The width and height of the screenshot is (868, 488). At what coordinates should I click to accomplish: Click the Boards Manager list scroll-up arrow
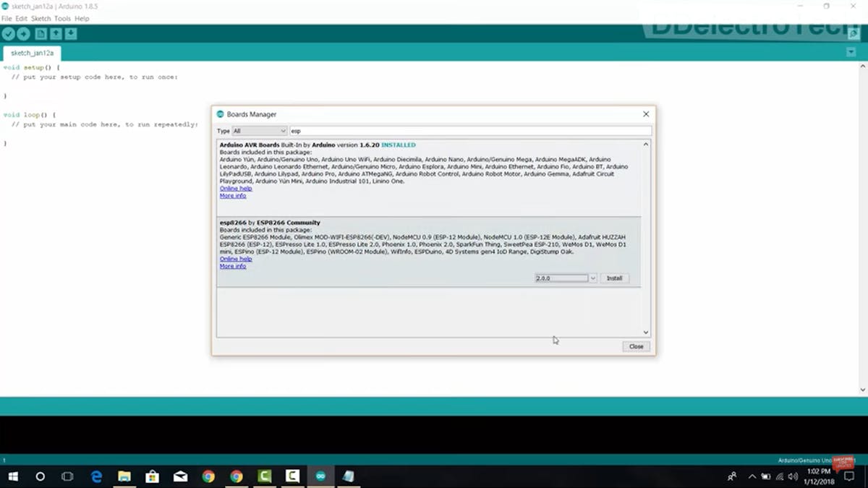646,145
